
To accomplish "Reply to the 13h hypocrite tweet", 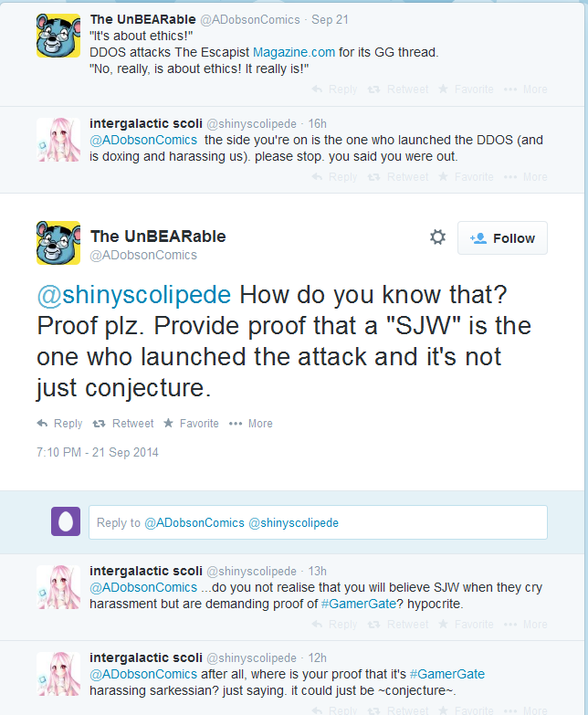I will click(x=334, y=625).
